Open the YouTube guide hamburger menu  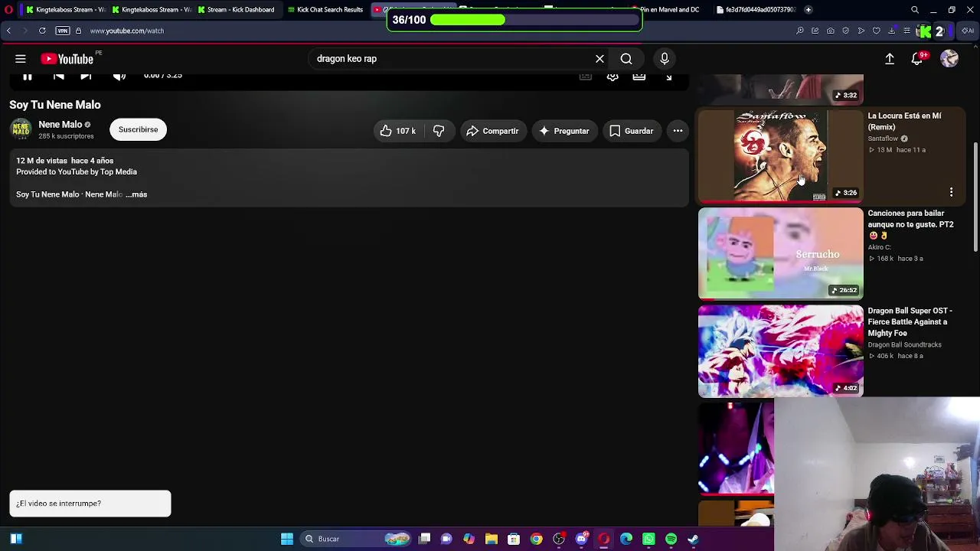pyautogui.click(x=21, y=59)
